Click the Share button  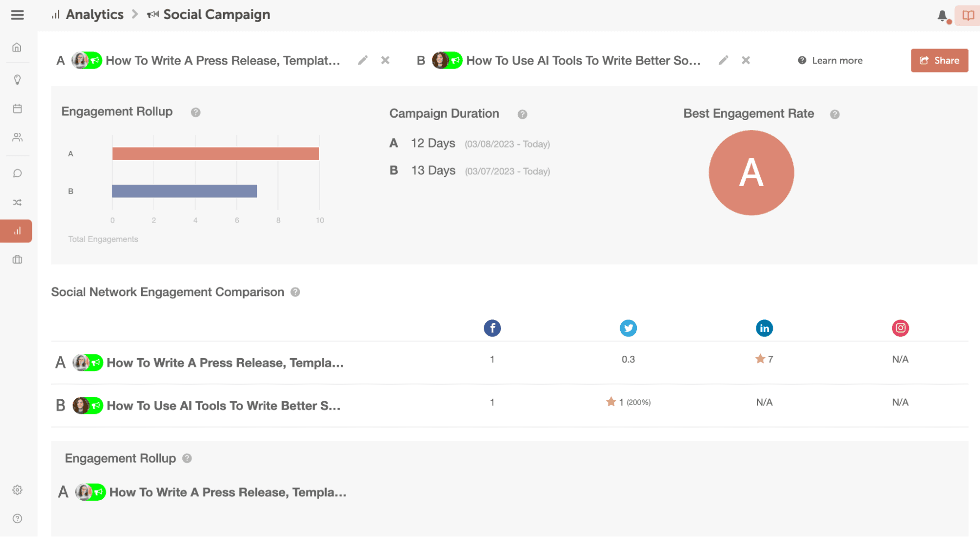(x=939, y=60)
